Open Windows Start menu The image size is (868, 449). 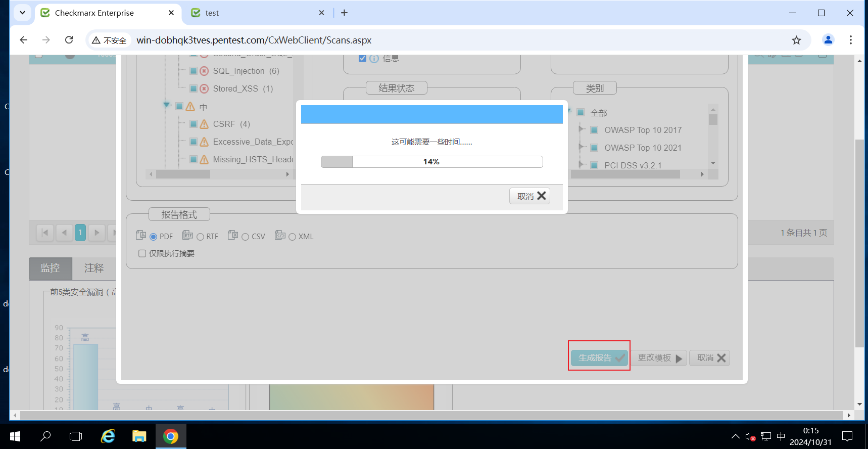(15, 436)
